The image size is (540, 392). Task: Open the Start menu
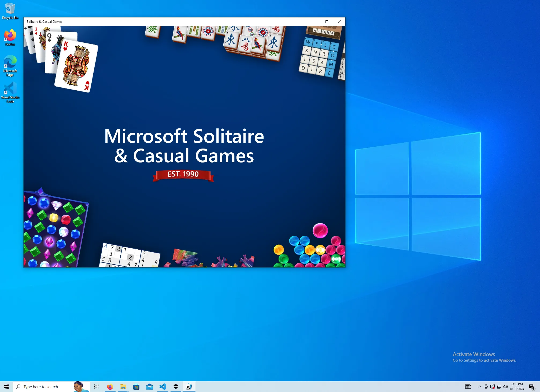tap(6, 387)
